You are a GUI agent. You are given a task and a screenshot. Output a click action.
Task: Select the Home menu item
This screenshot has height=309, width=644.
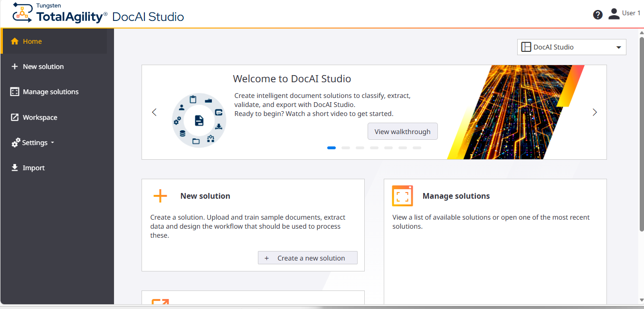click(x=33, y=41)
